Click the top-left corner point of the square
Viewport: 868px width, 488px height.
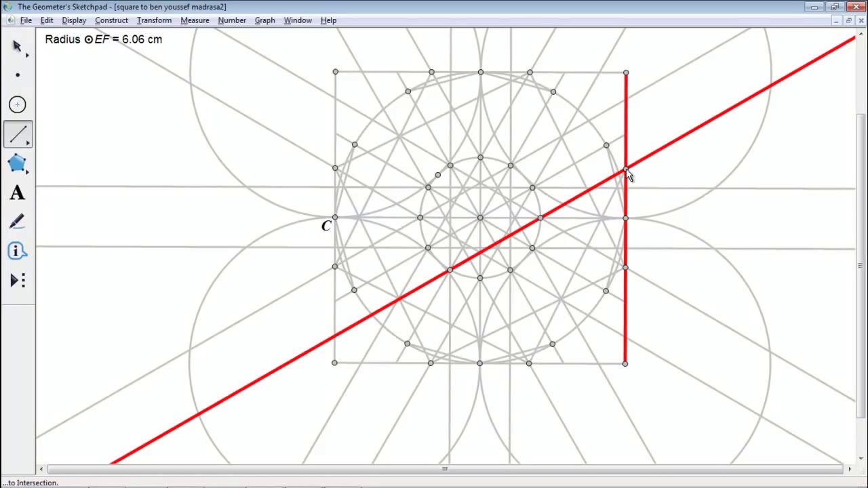pos(335,71)
